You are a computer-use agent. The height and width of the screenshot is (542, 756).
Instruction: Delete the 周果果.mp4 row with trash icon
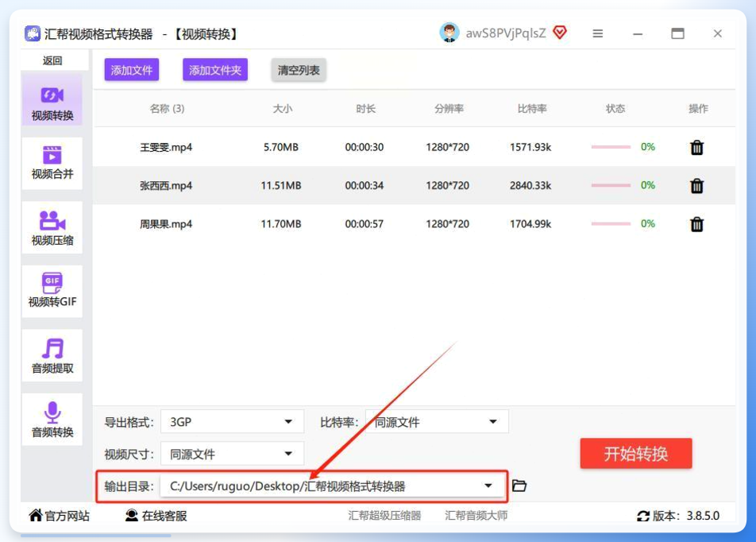click(x=696, y=224)
